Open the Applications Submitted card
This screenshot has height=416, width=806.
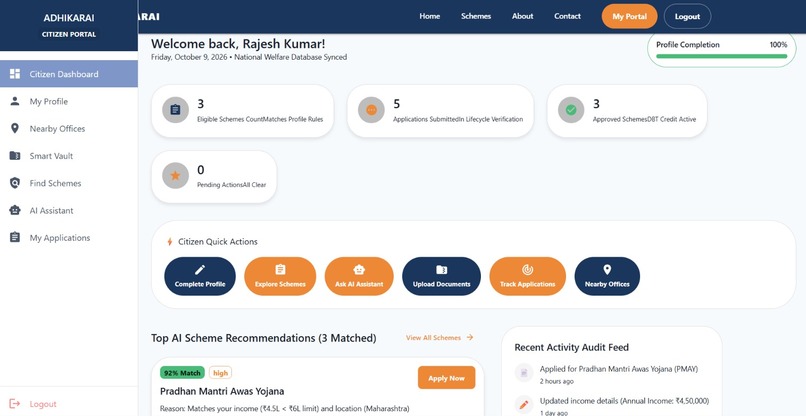pyautogui.click(x=440, y=111)
